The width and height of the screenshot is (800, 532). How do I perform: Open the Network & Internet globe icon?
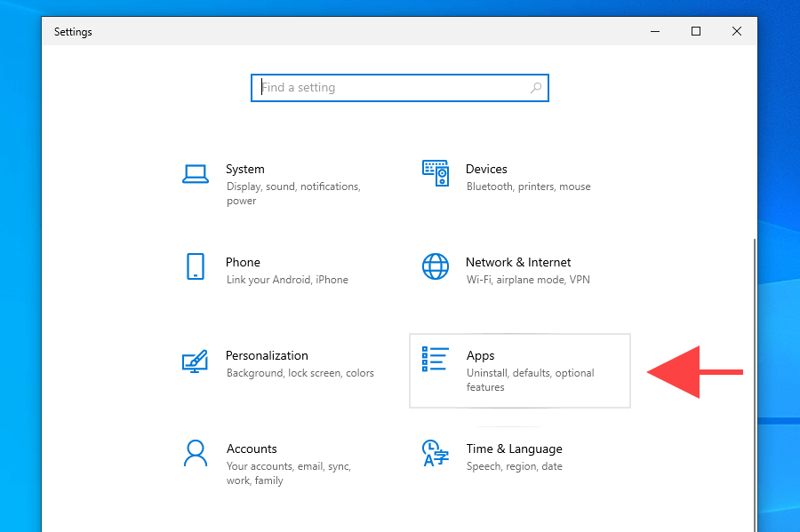point(436,266)
